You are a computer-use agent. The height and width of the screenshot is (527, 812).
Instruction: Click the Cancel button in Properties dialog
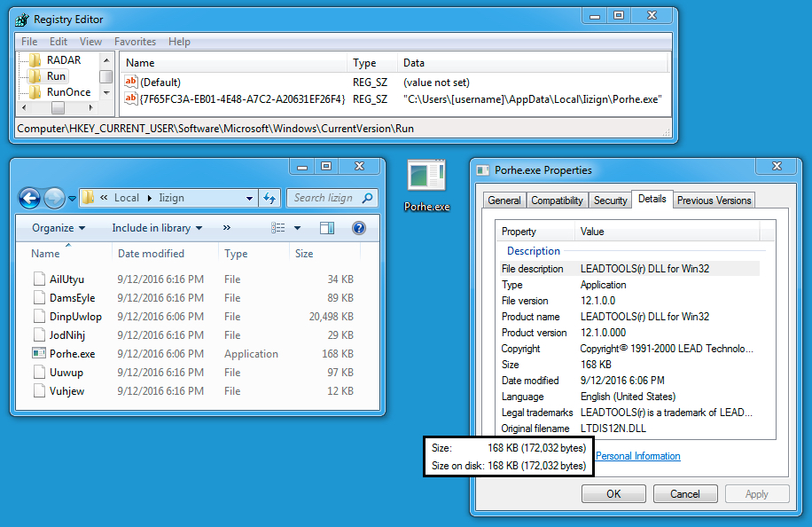coord(685,494)
